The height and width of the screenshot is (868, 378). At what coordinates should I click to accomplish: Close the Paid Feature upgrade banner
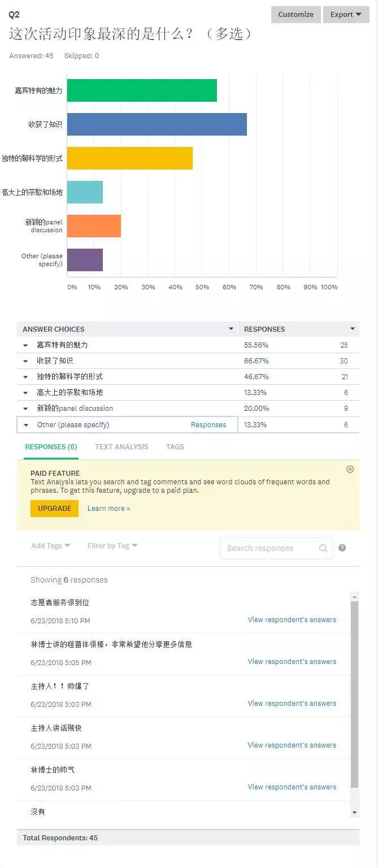pyautogui.click(x=350, y=469)
